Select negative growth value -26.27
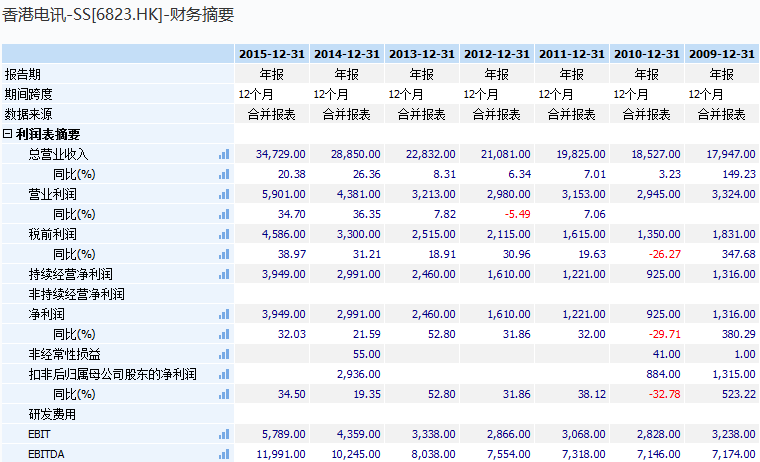This screenshot has width=760, height=462. (x=665, y=254)
